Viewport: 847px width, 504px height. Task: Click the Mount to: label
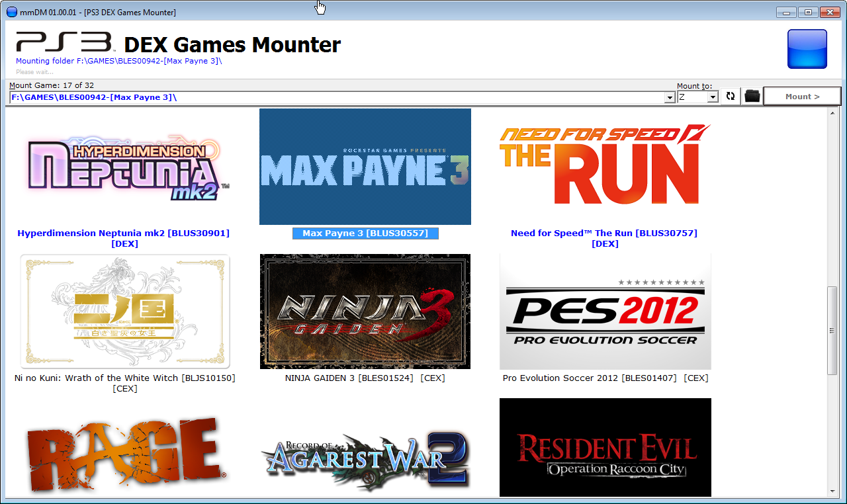[x=695, y=86]
